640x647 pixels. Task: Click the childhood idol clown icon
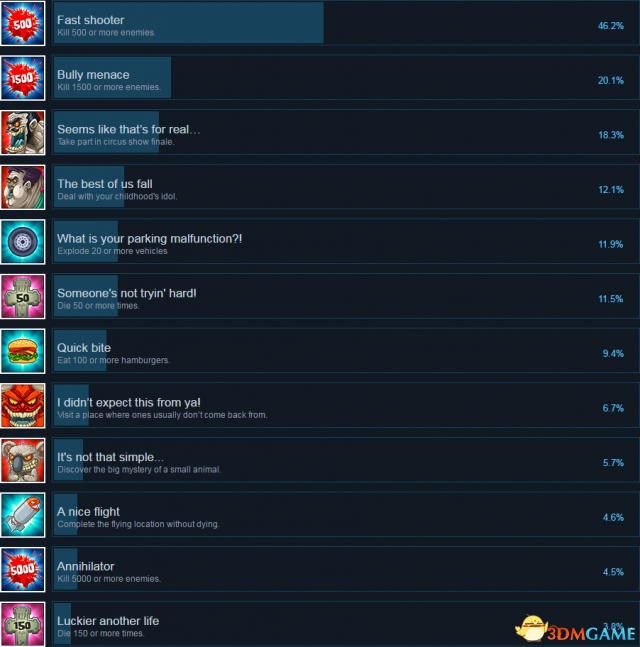(23, 187)
